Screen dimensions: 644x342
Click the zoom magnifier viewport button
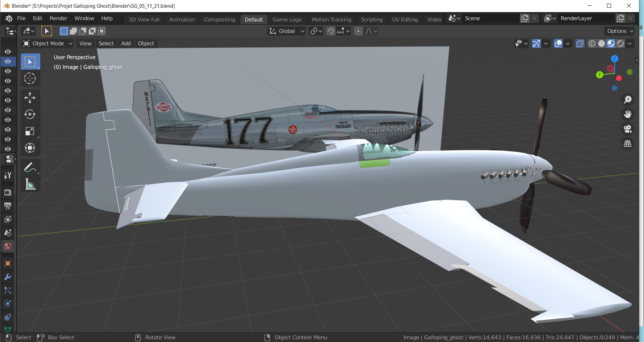click(x=628, y=100)
